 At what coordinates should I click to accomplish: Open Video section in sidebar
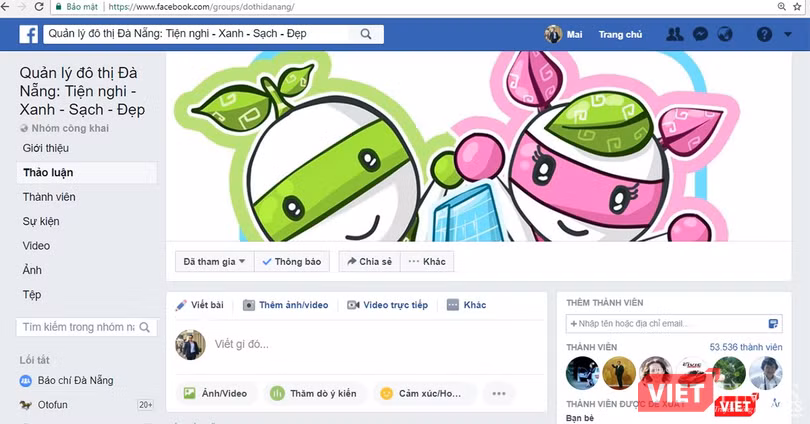click(x=36, y=246)
